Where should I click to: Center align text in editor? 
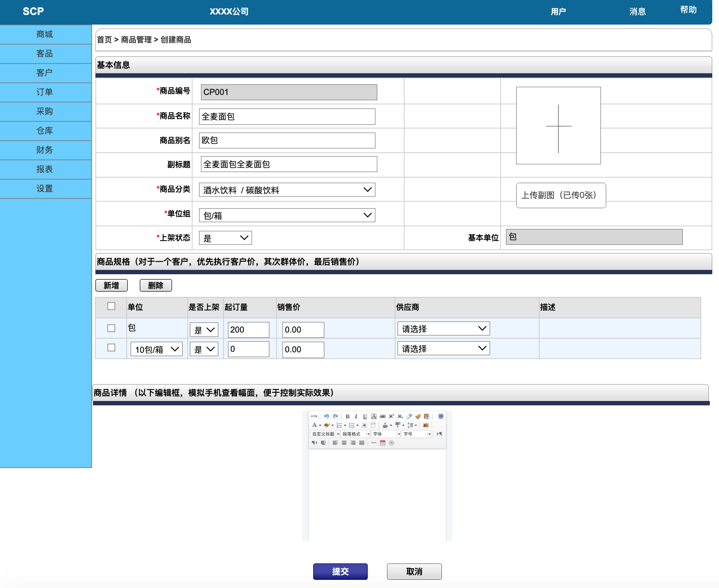pyautogui.click(x=344, y=443)
